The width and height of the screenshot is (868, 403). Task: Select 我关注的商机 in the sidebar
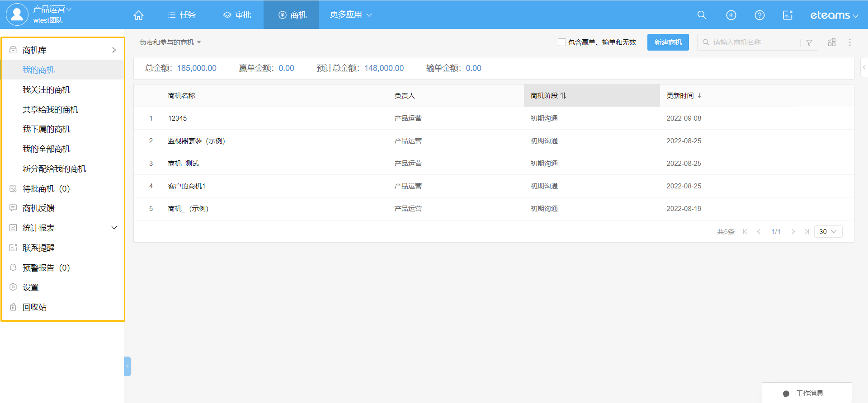(x=47, y=90)
